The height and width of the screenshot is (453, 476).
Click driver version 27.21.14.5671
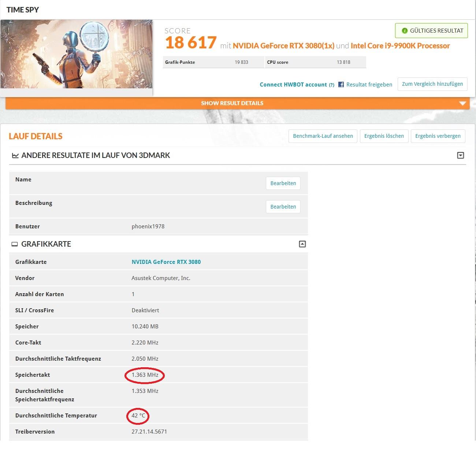pyautogui.click(x=149, y=432)
